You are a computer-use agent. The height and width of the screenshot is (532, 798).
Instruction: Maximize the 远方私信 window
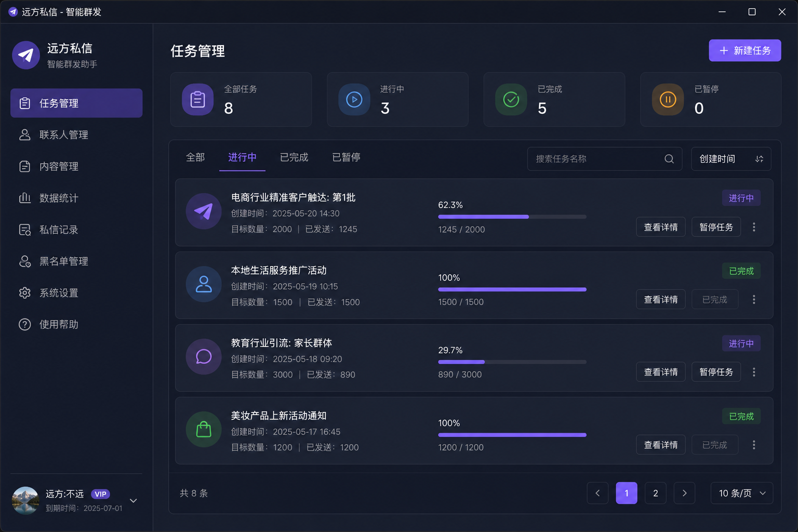[752, 11]
